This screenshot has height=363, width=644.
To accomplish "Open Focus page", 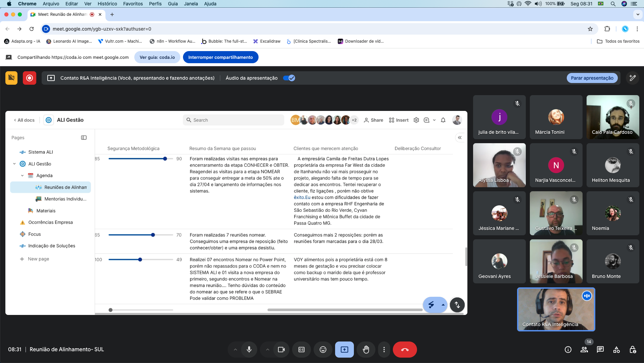I will (x=34, y=234).
